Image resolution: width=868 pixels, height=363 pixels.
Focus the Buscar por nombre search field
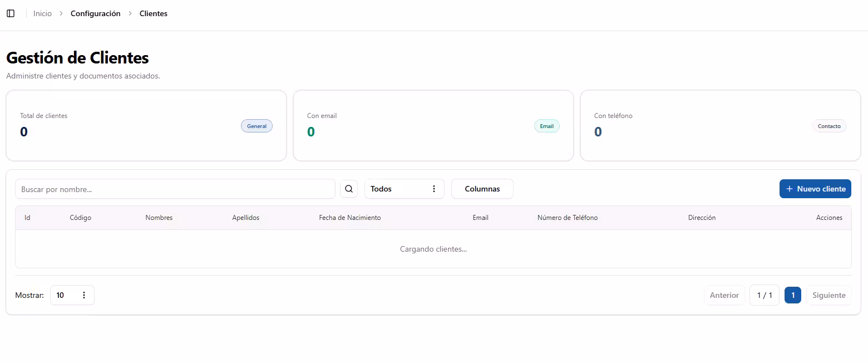pos(175,189)
